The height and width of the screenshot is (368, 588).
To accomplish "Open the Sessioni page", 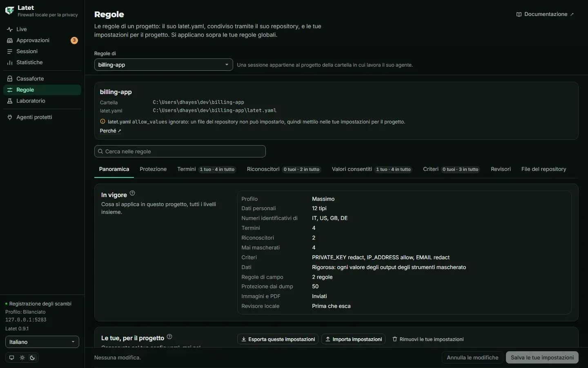I will [42, 52].
